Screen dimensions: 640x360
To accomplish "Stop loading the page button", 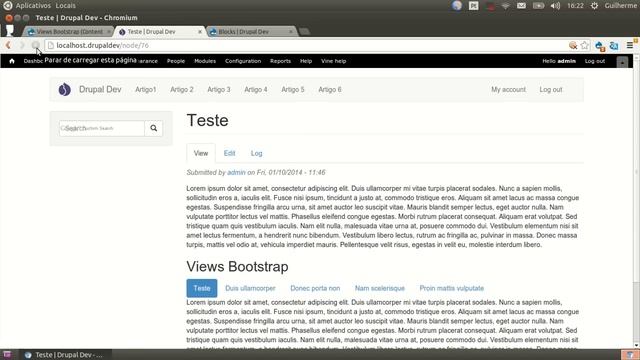I will (x=36, y=45).
